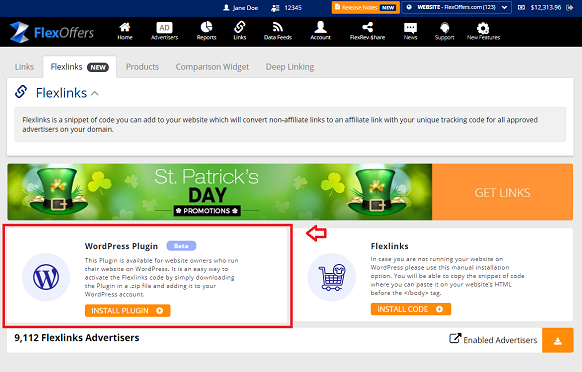Viewport: 582px width, 372px height.
Task: Click the orange download advertisers button
Action: [x=558, y=340]
